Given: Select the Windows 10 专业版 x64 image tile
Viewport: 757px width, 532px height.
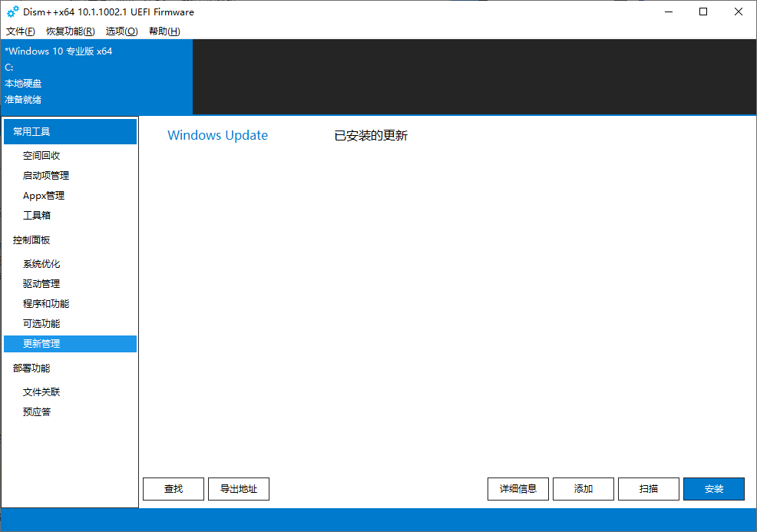Looking at the screenshot, I should (x=96, y=76).
